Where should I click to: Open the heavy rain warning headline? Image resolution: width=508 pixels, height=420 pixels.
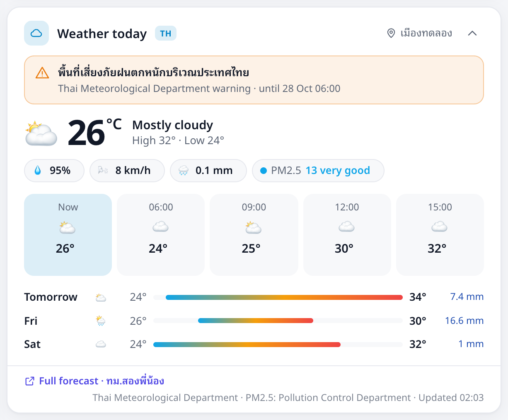tap(153, 73)
